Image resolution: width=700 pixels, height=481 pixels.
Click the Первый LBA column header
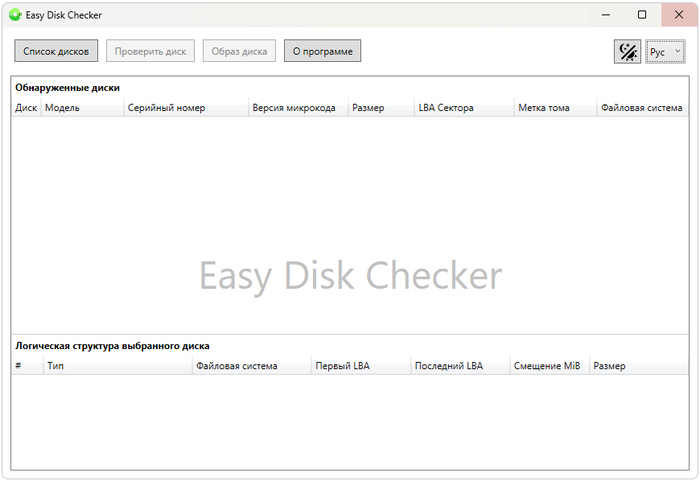pyautogui.click(x=361, y=366)
